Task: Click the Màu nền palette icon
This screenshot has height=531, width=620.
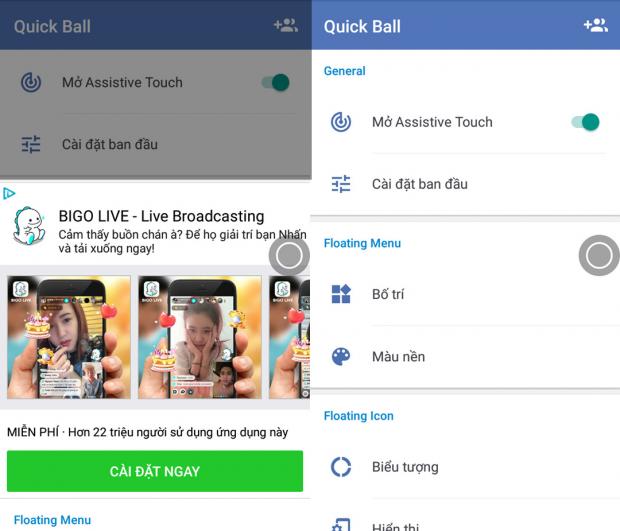Action: click(341, 356)
